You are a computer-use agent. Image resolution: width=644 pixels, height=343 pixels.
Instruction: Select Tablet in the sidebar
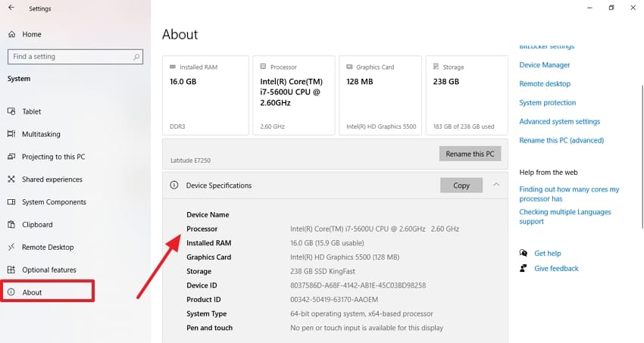tap(32, 111)
